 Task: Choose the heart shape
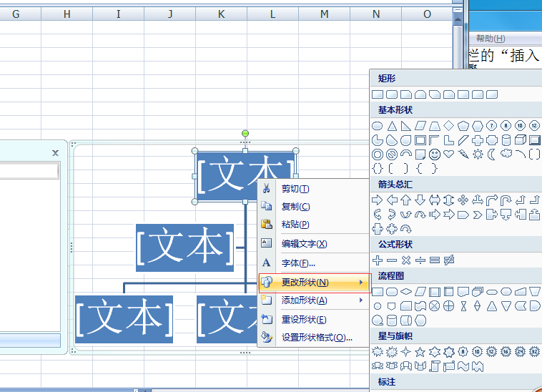coord(448,155)
